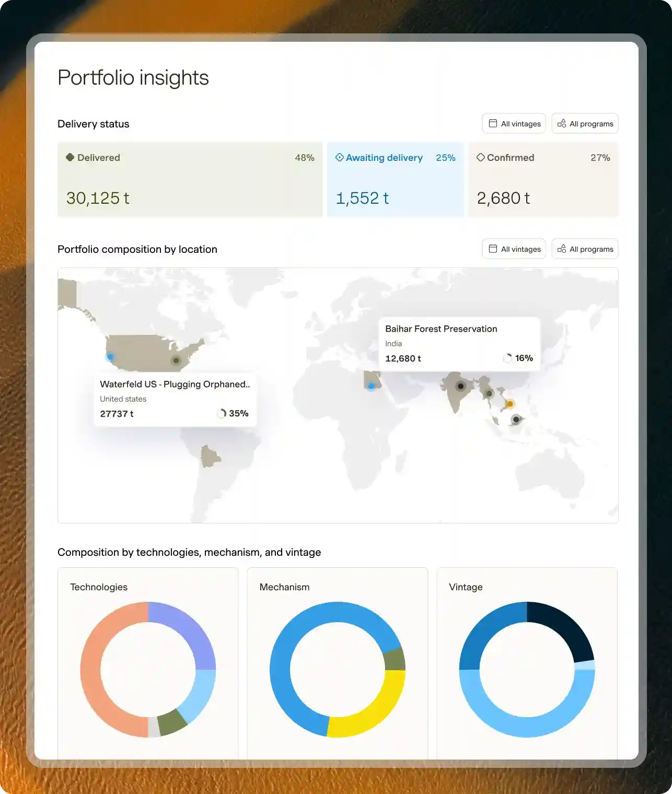672x794 pixels.
Task: Click the Vintage chart title
Action: [x=466, y=587]
